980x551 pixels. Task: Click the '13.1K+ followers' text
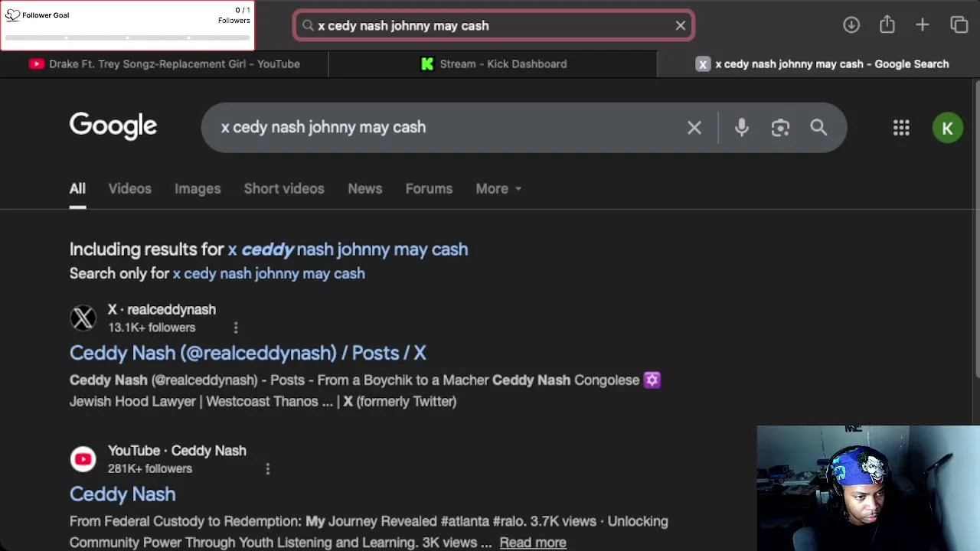pyautogui.click(x=152, y=328)
